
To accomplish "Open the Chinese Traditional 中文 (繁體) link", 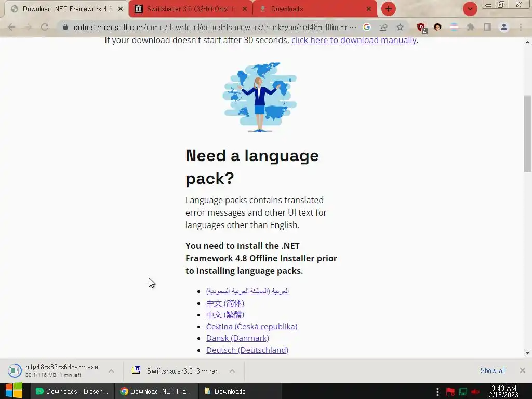I will 225,314.
